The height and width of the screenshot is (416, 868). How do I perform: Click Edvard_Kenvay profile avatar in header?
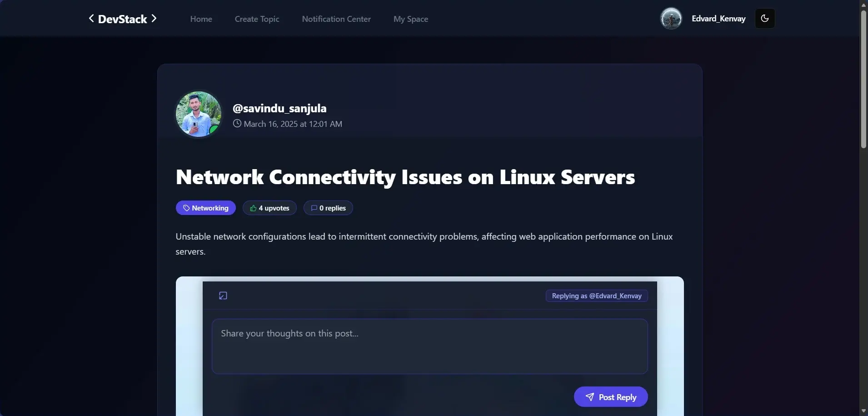tap(671, 19)
